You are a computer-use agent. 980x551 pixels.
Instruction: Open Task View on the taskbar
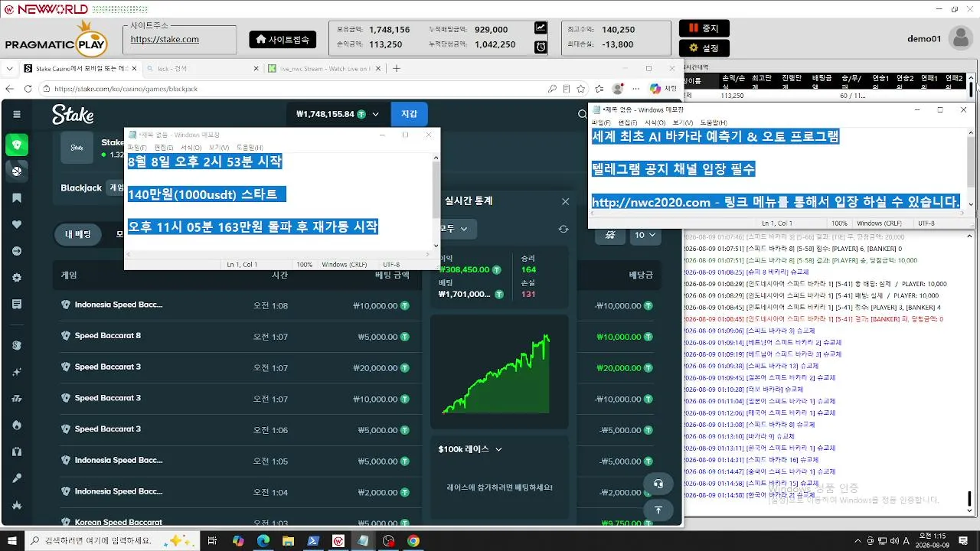tap(211, 541)
